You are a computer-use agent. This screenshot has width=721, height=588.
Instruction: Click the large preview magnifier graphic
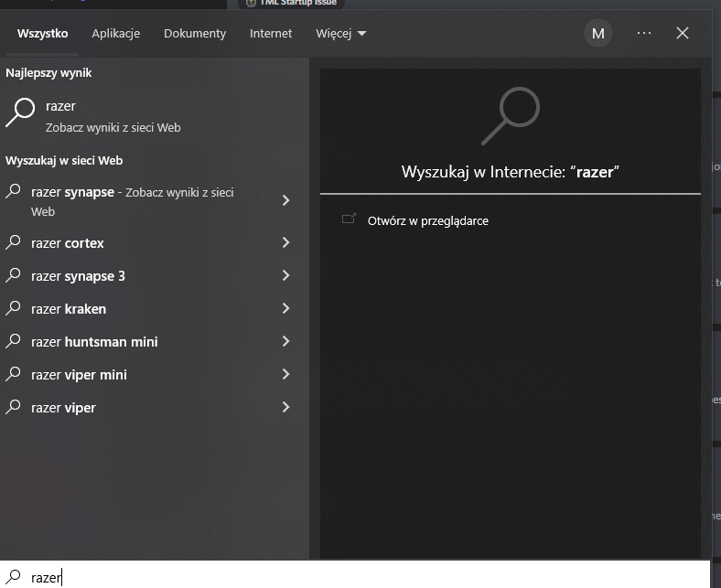pos(511,116)
